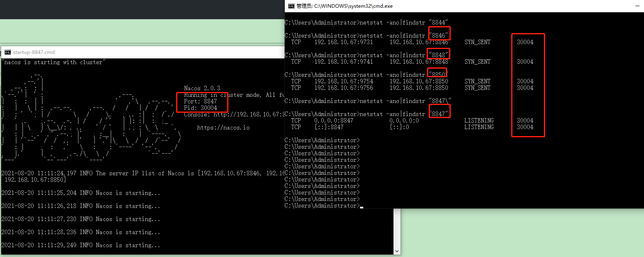644x257 pixels.
Task: Click the https://nacos.io URL text
Action: tap(223, 127)
